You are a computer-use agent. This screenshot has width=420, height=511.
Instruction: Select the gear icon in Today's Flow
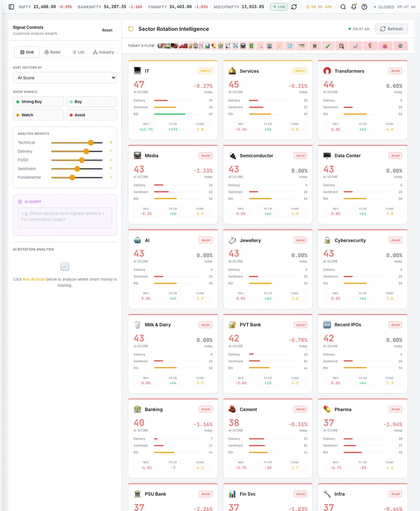click(401, 46)
